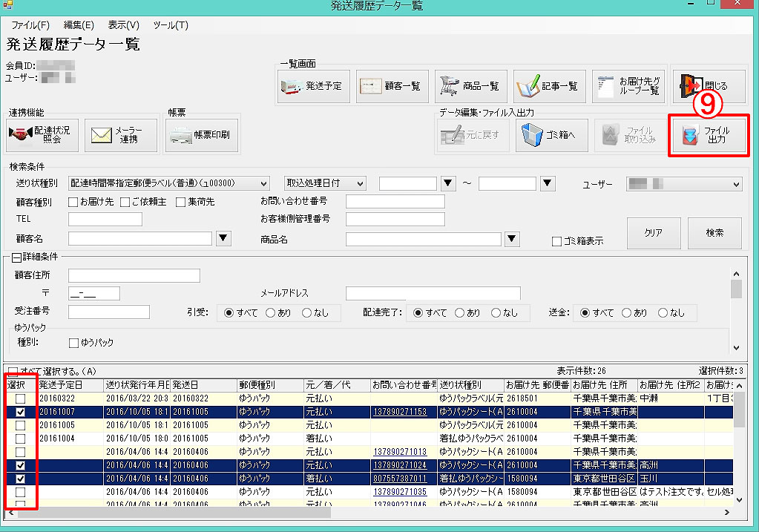The width and height of the screenshot is (759, 532).
Task: Enable the ゴミ箱表示 checkbox
Action: tap(556, 241)
